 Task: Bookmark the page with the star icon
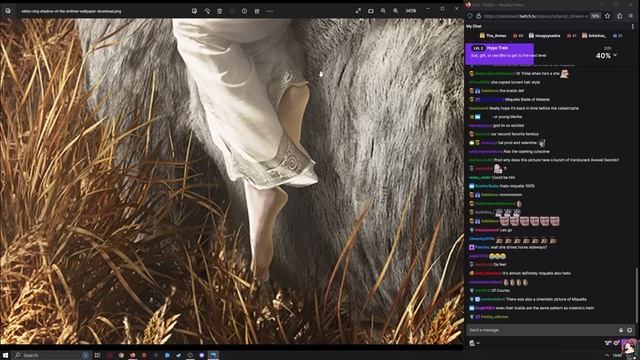608,16
